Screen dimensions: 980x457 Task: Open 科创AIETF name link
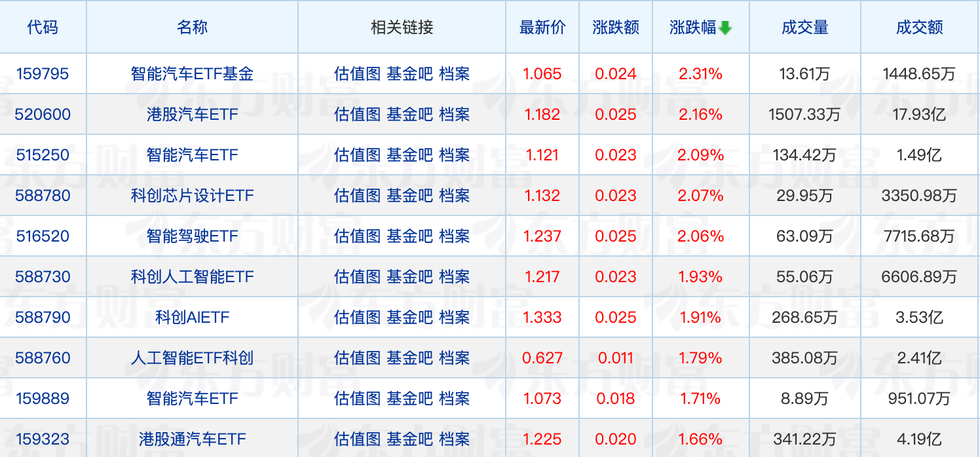click(192, 318)
